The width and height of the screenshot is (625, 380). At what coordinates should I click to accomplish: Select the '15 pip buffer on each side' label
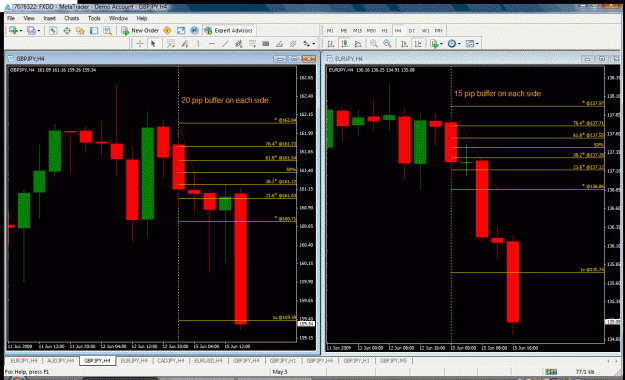[497, 94]
